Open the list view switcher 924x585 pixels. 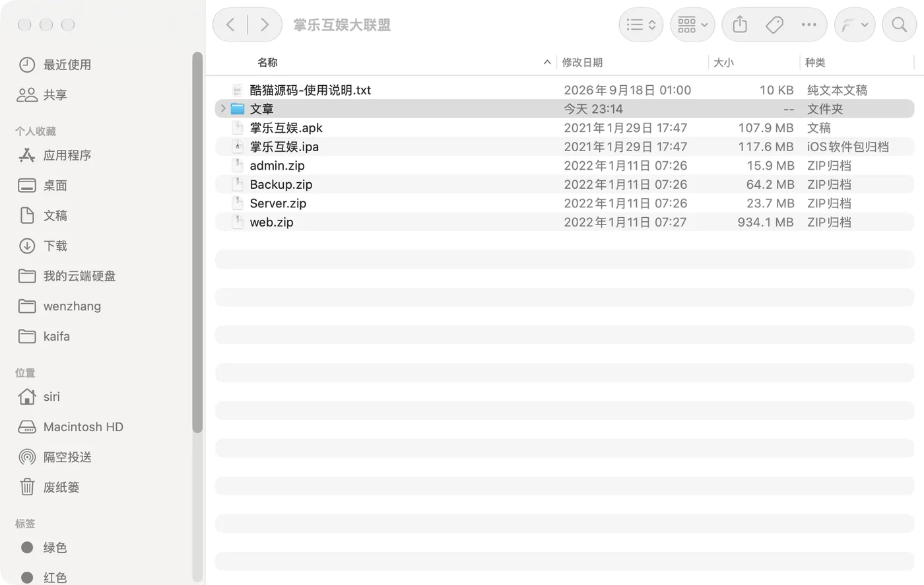click(x=641, y=25)
